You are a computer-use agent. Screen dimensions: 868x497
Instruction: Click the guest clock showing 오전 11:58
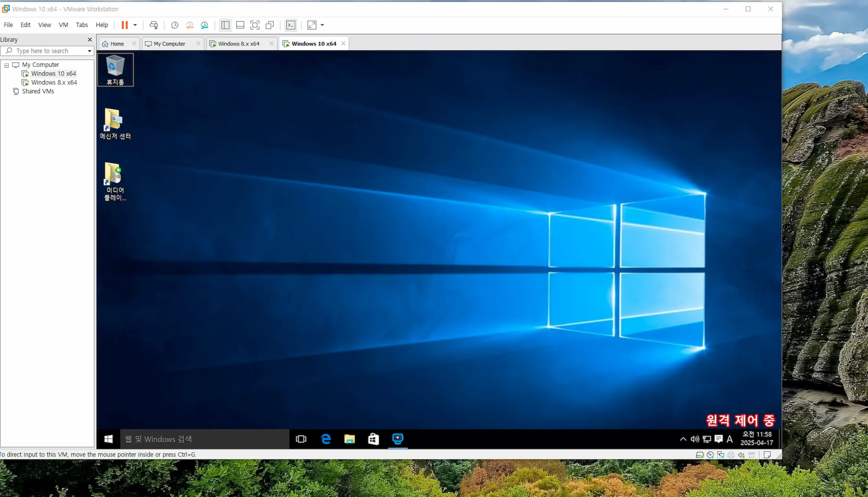pos(757,439)
